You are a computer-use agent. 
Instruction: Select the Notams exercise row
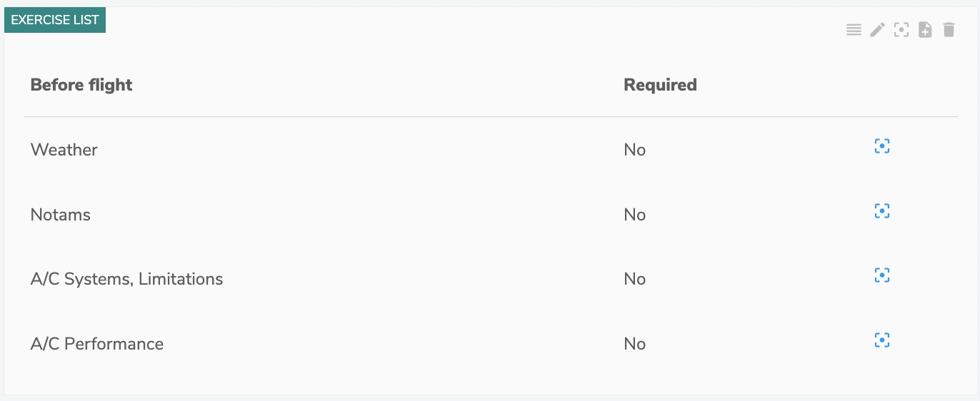[x=61, y=215]
